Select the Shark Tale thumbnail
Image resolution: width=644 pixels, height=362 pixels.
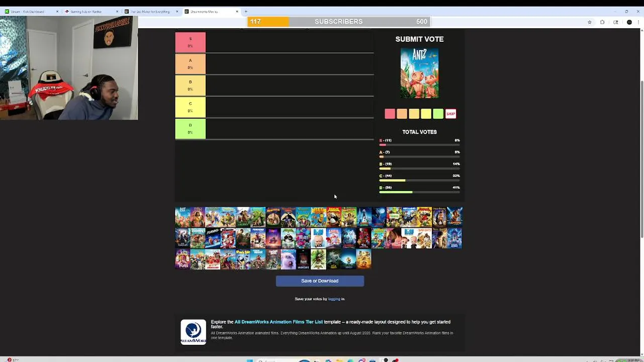click(x=243, y=259)
